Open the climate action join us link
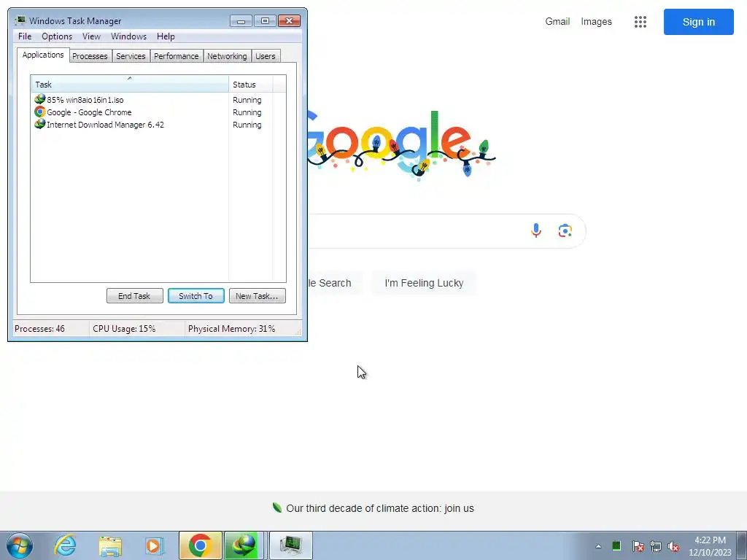Screen dimensions: 747x560 point(379,508)
